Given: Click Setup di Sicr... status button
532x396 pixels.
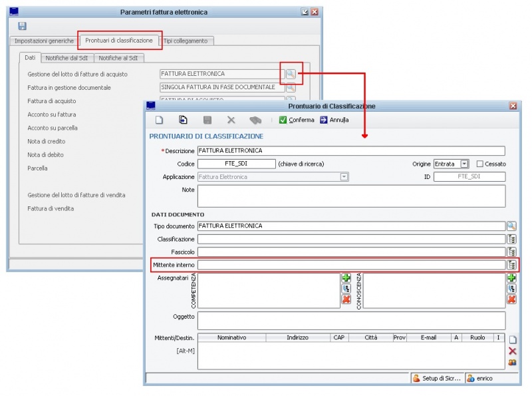Looking at the screenshot, I should 437,378.
